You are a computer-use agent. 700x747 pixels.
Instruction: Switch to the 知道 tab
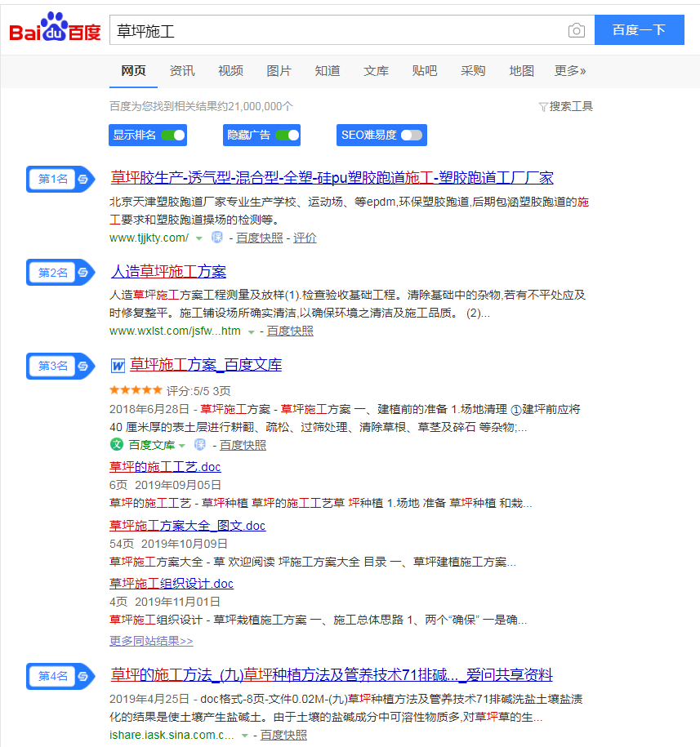point(328,71)
